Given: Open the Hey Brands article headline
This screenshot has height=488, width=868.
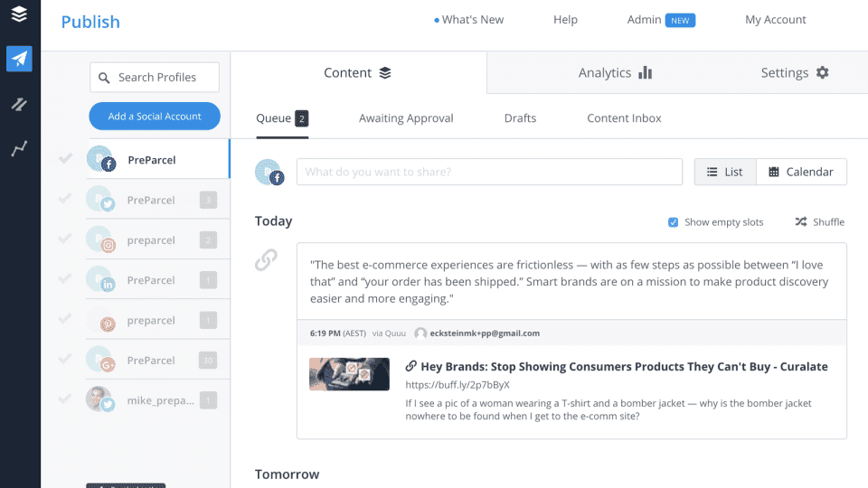Looking at the screenshot, I should pyautogui.click(x=624, y=366).
